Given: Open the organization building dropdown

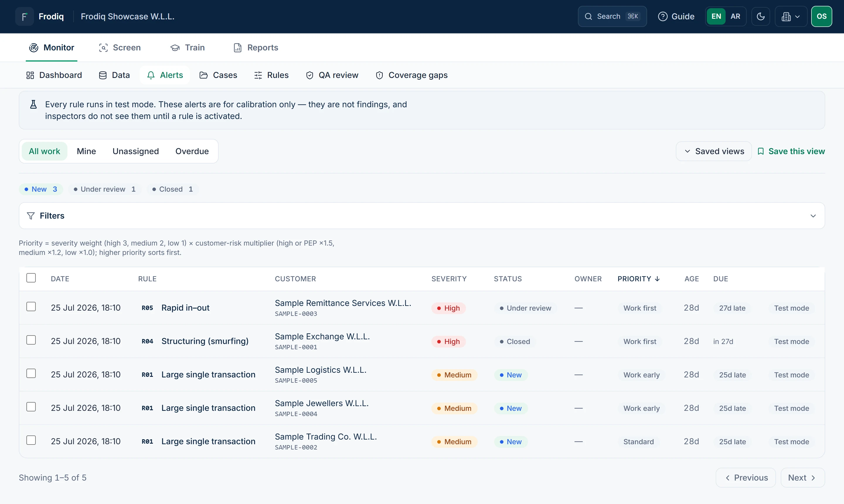Looking at the screenshot, I should point(791,16).
